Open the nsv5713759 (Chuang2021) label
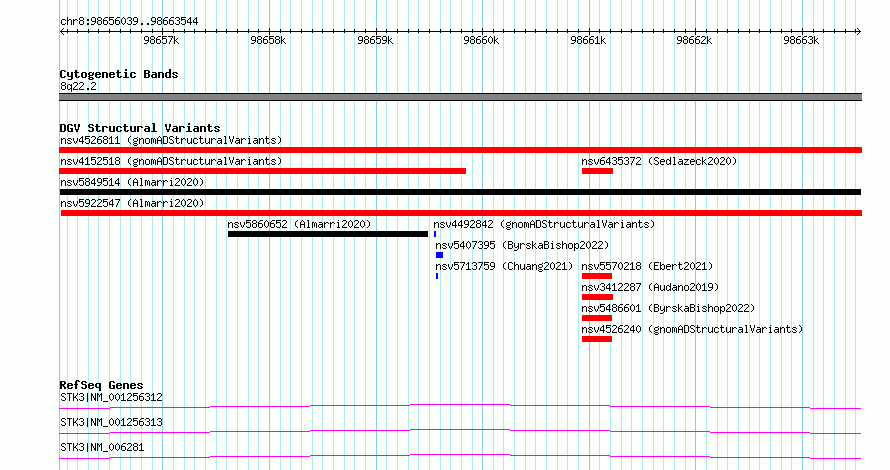 pos(504,266)
